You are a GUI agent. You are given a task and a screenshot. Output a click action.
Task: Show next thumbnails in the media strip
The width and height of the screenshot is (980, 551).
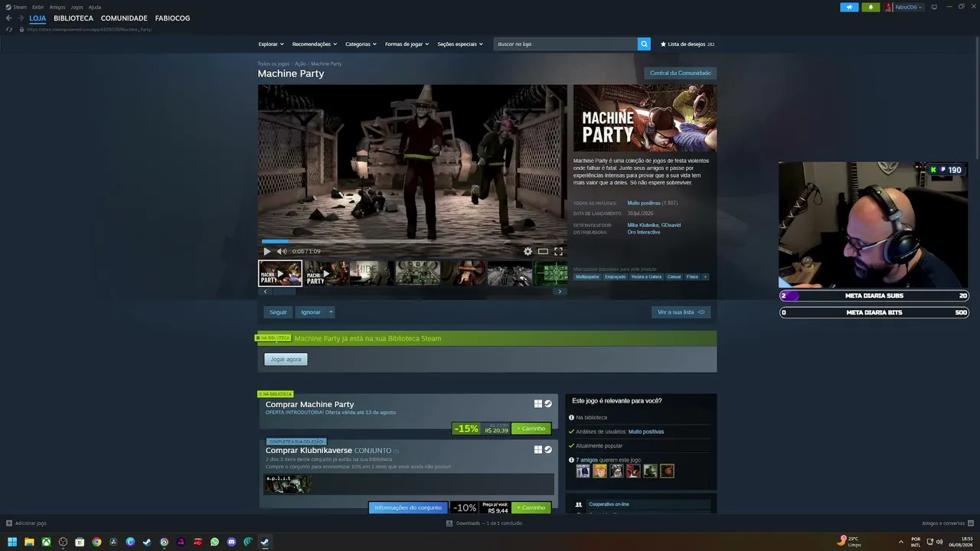tap(560, 292)
